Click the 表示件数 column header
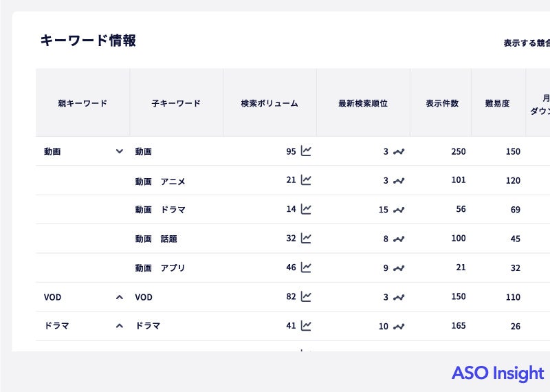Screen dimensions: 550x392 442,103
